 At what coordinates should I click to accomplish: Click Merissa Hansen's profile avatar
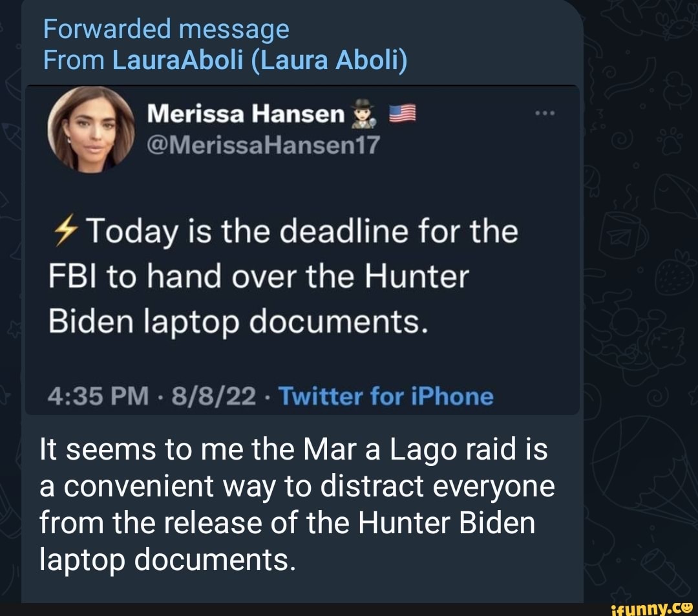90,129
